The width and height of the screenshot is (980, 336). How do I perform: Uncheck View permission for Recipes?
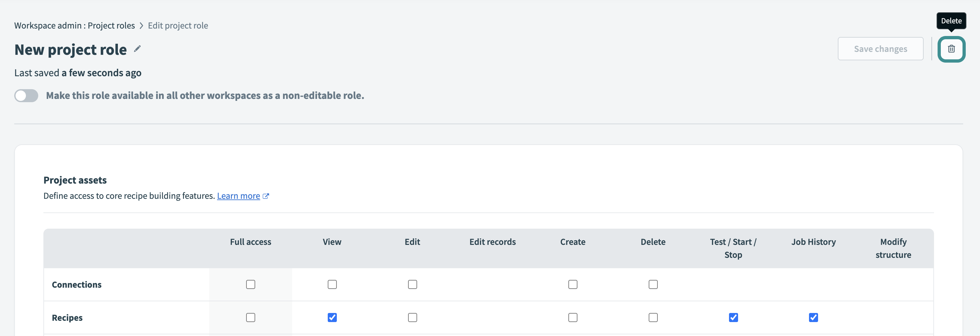click(332, 317)
